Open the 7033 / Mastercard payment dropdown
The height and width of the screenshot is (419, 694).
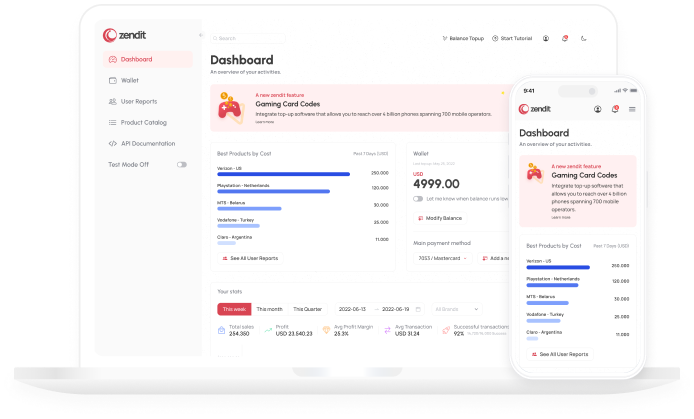click(443, 258)
